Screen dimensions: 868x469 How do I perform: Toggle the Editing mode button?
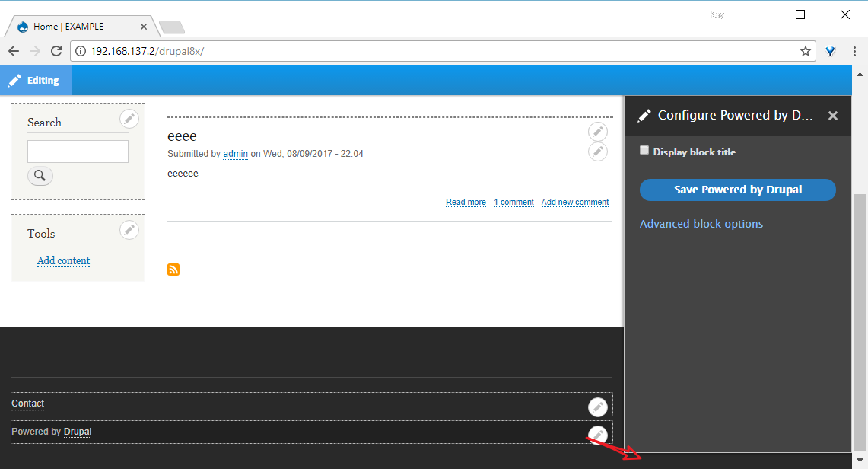coord(36,80)
